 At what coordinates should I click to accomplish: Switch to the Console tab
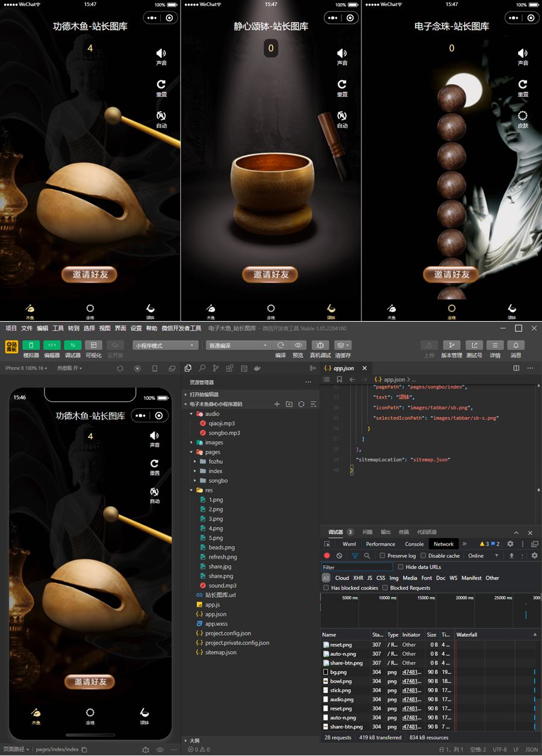pos(414,544)
